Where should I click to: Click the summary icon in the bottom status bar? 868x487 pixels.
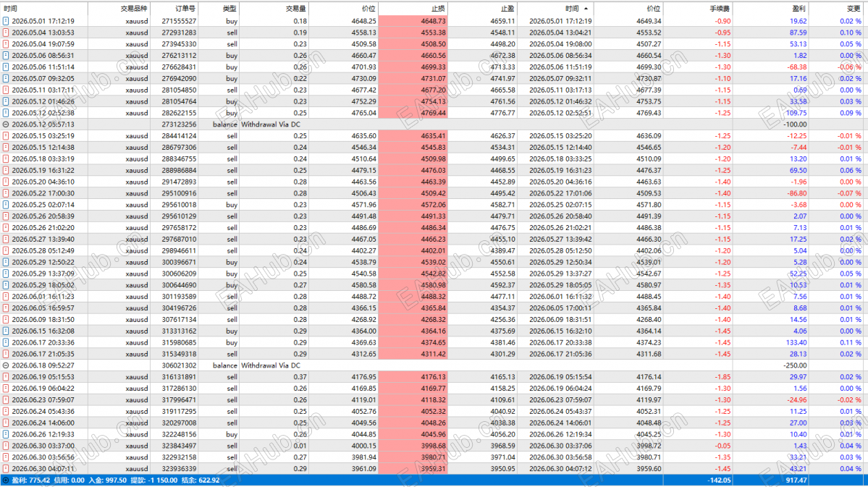(6, 480)
